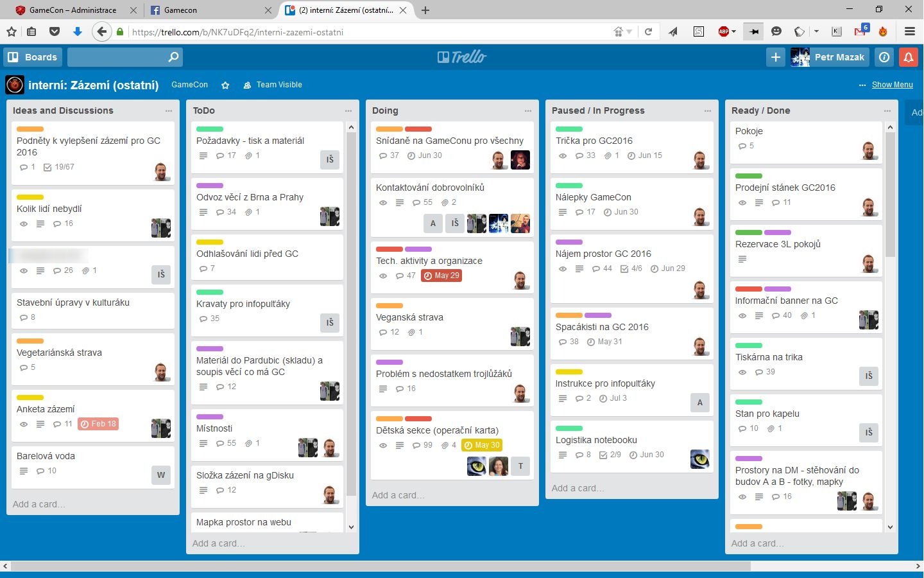
Task: Click the Boards button
Action: click(x=33, y=57)
